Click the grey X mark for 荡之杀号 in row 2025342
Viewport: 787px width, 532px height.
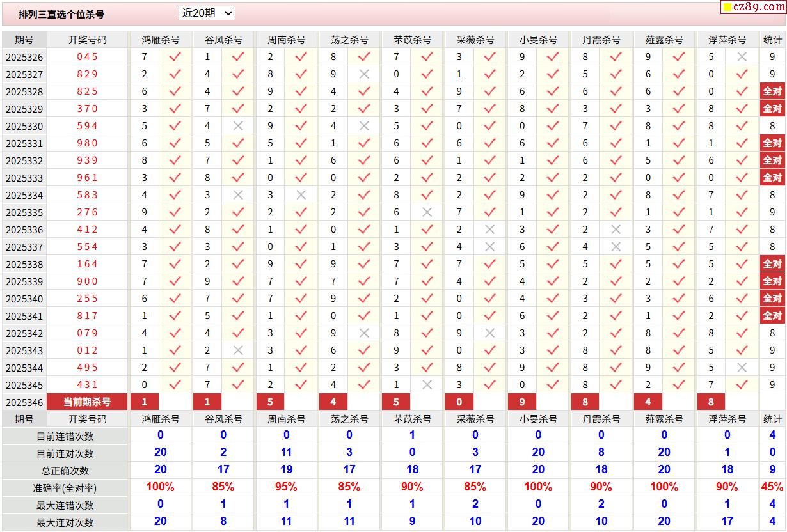pos(364,333)
